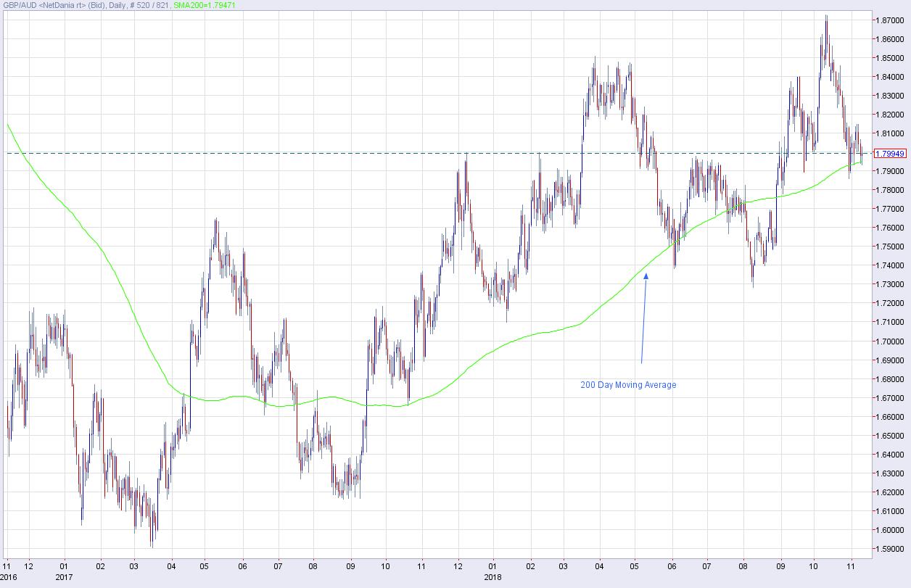Screen dimensions: 911x588
Task: Click the 1.62000 price axis label
Action: [889, 492]
